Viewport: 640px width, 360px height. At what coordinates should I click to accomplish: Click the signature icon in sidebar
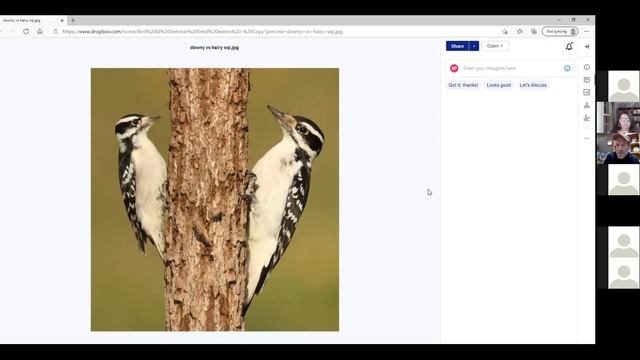(587, 118)
